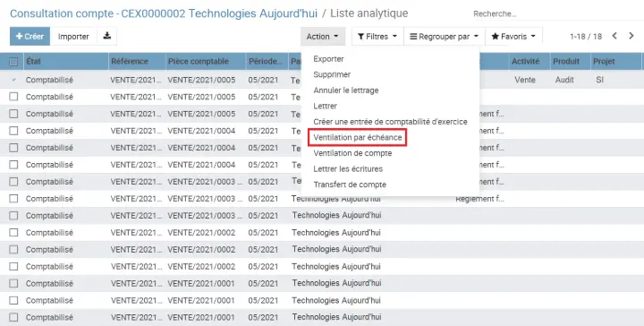
Task: Open the Action dropdown menu
Action: [322, 36]
